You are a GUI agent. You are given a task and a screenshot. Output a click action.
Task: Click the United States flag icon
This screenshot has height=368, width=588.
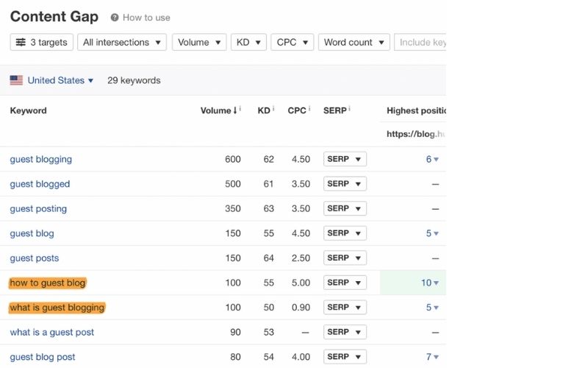coord(16,80)
